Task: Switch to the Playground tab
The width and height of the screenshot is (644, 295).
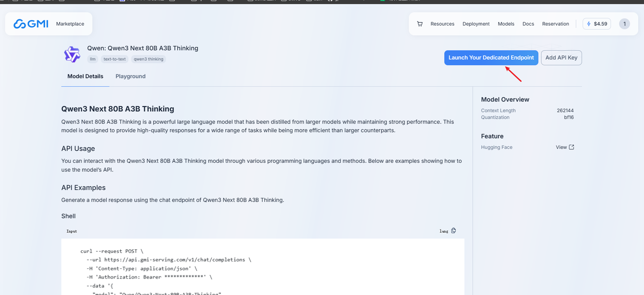Action: pos(130,76)
